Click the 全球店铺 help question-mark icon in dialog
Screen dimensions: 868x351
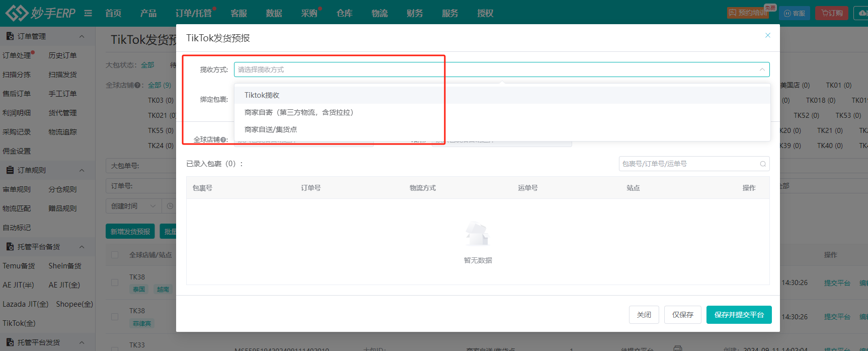[223, 139]
